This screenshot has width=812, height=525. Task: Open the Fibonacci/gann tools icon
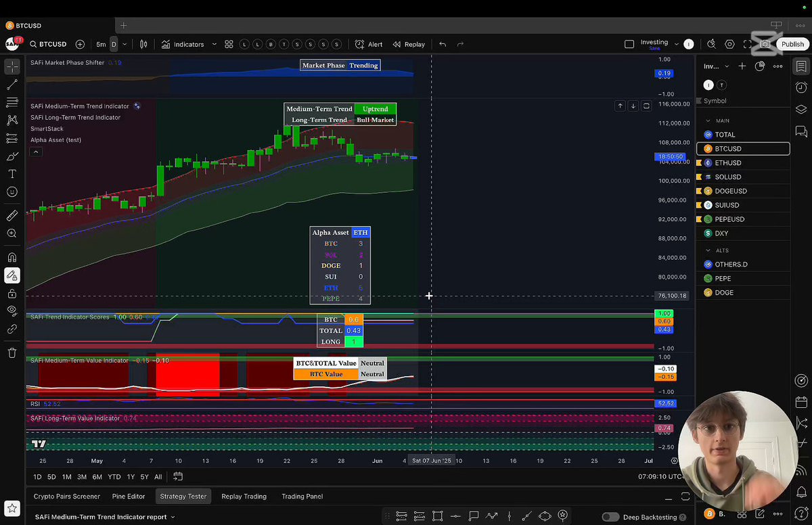tap(12, 102)
